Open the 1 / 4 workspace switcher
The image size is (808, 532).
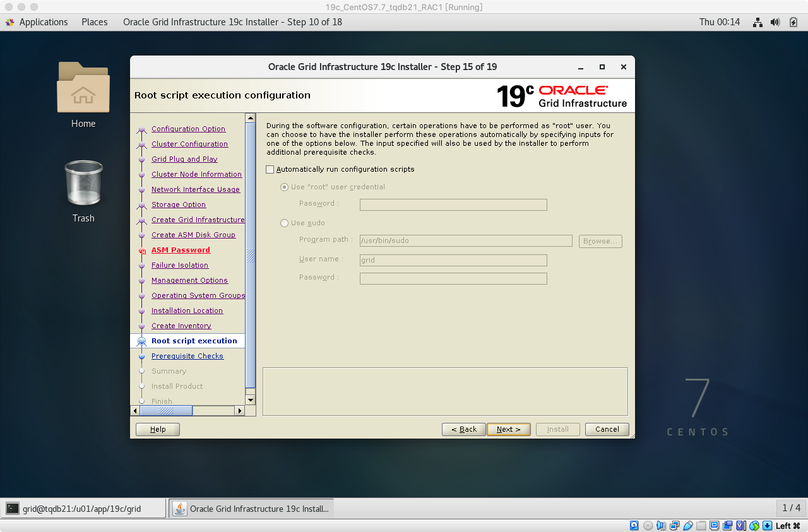pos(791,508)
